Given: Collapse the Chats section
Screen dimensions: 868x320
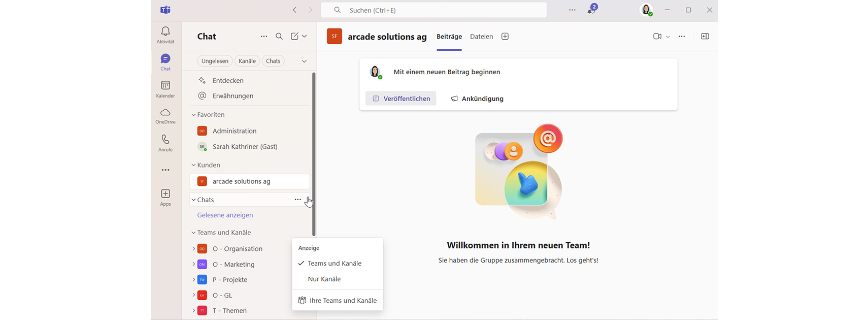Looking at the screenshot, I should 193,200.
